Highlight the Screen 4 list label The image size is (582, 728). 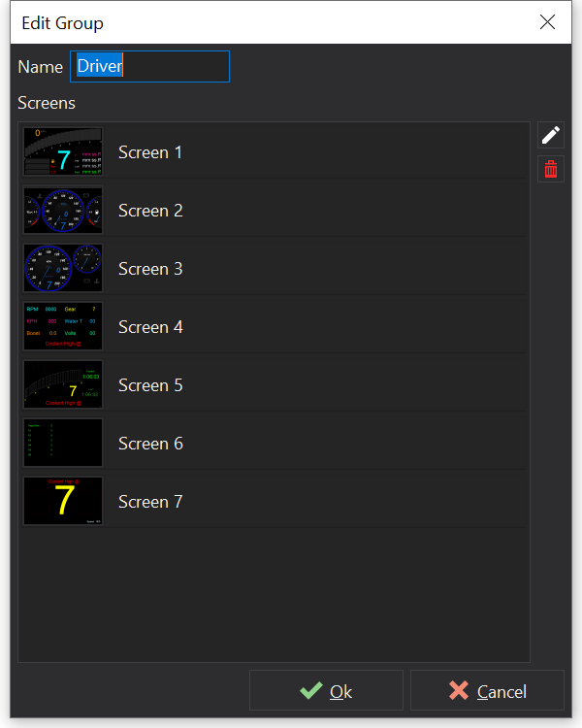pyautogui.click(x=150, y=327)
